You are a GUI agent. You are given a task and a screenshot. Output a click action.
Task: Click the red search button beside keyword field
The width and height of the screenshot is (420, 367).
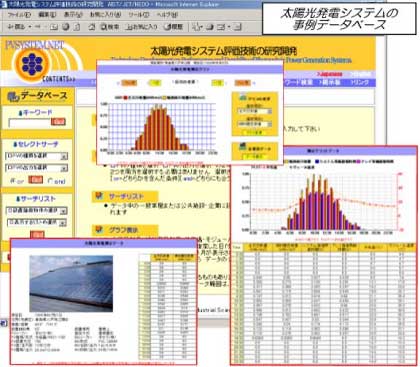pos(58,122)
